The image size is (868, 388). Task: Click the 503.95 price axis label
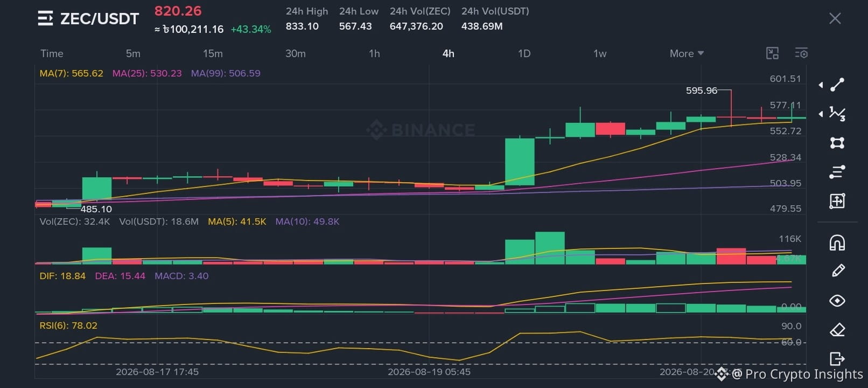pos(786,183)
